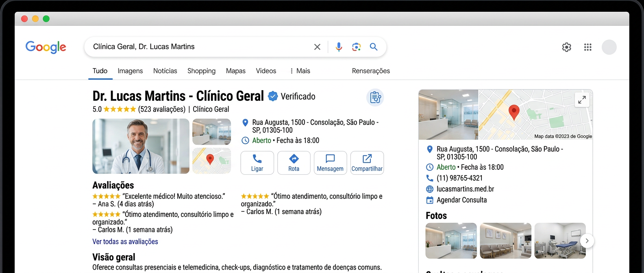Click the phone icon next to (11) 98765-4321
This screenshot has height=273, width=644.
430,178
